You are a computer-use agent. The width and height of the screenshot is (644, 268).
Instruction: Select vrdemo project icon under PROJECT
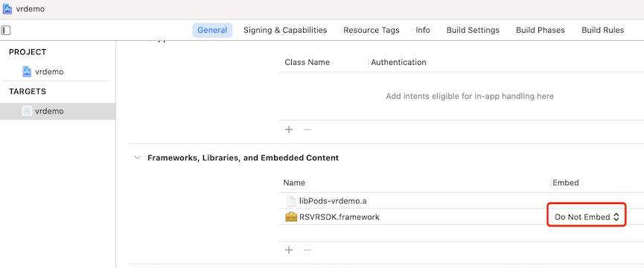coord(27,71)
